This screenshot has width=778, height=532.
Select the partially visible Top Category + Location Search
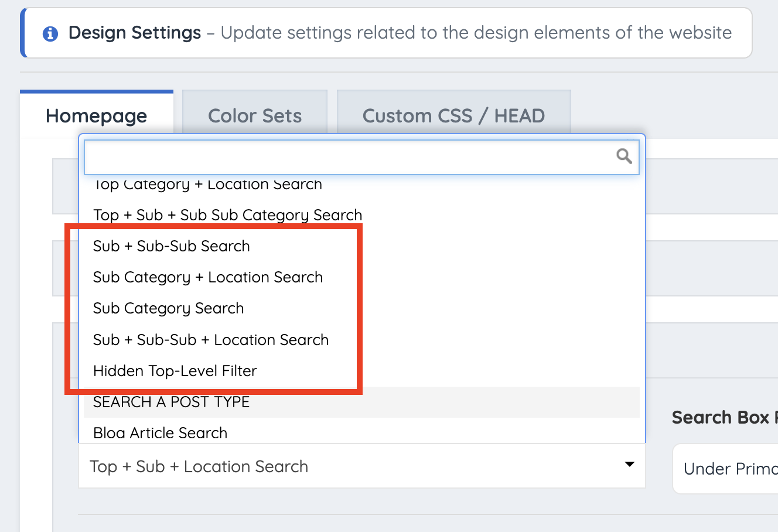[207, 185]
